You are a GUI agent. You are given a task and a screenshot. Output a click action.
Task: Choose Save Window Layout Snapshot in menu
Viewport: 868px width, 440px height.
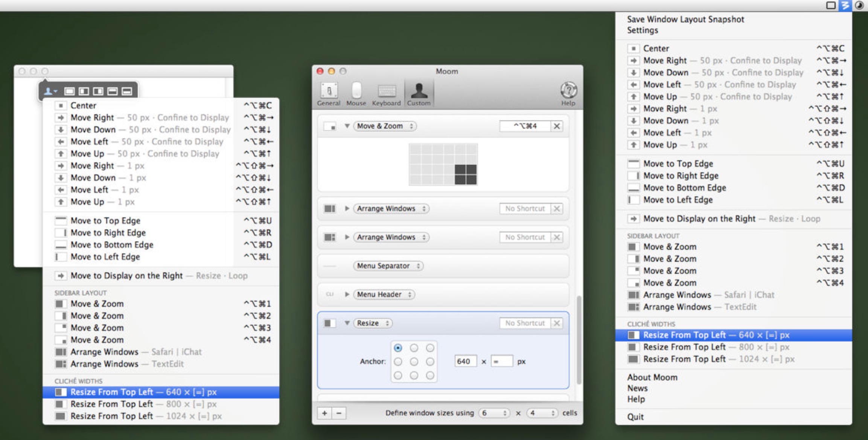pyautogui.click(x=685, y=19)
